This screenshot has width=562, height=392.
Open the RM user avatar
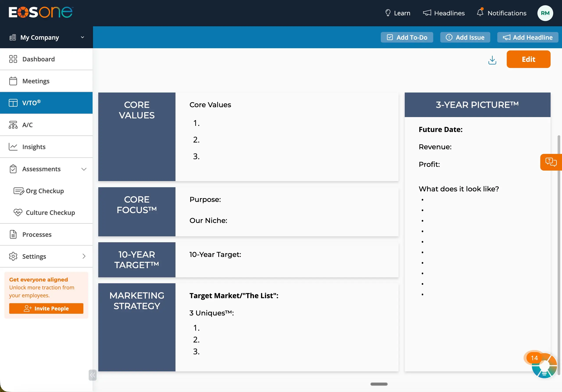coord(545,13)
